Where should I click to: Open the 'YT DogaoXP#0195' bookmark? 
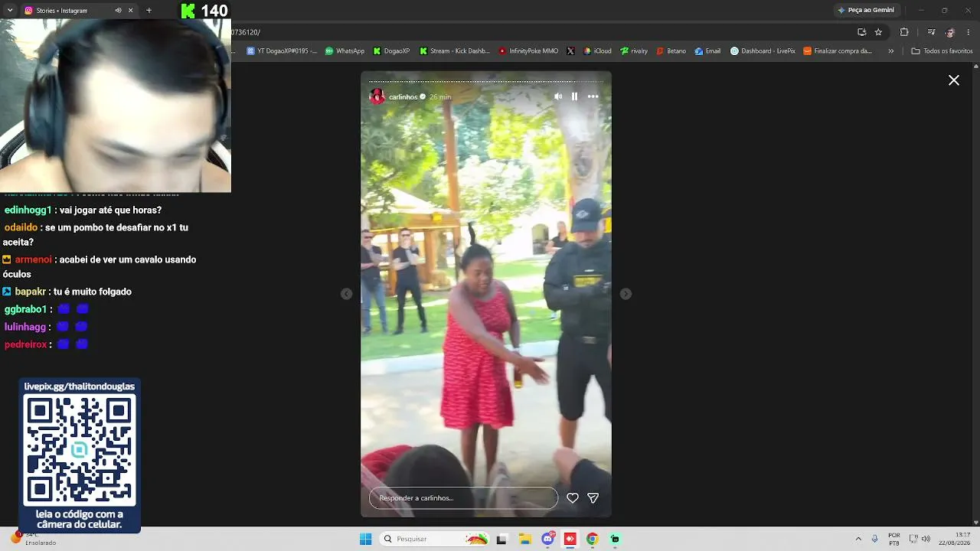tap(282, 51)
